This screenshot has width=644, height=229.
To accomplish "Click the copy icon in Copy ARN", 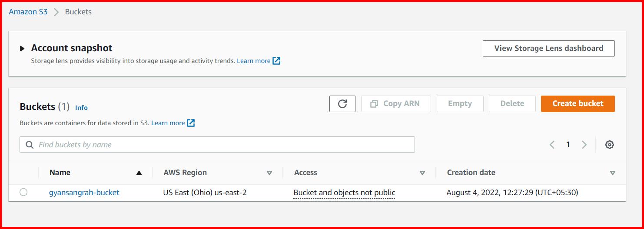I will [374, 104].
